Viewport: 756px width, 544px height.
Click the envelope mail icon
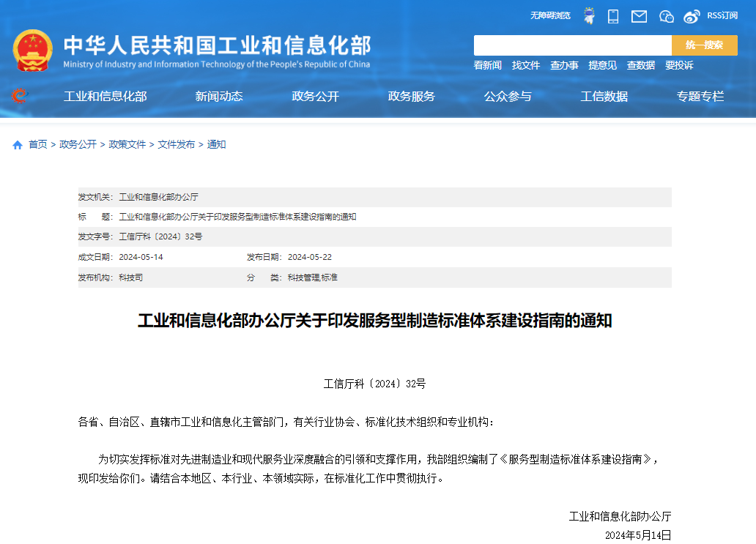coord(639,16)
